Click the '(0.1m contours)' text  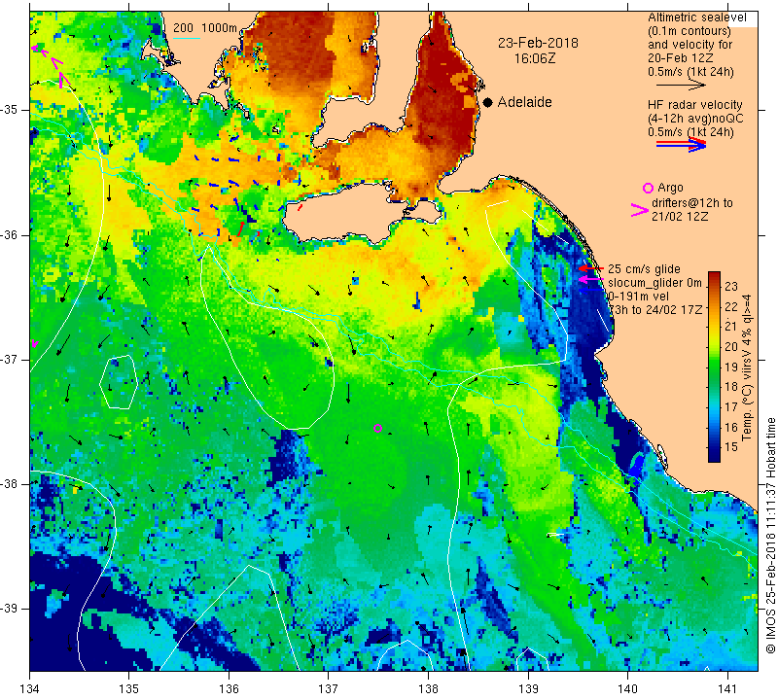690,31
